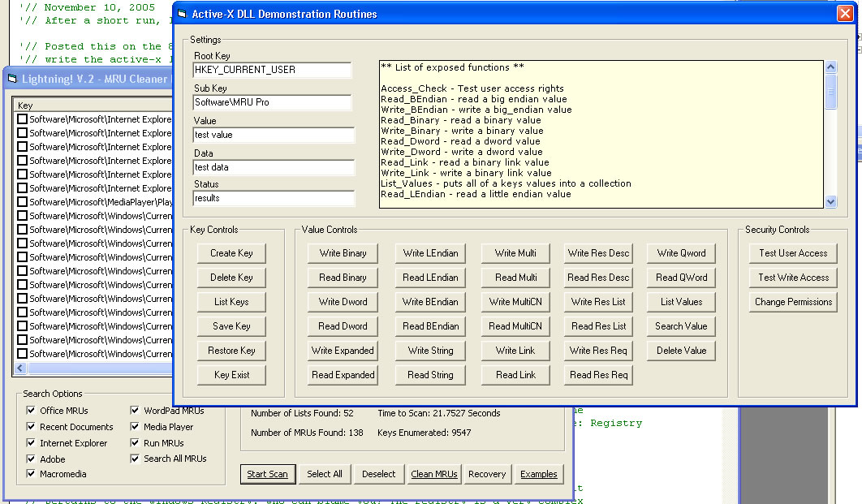Focus the Sub Key text field
This screenshot has height=504, width=862.
click(272, 102)
